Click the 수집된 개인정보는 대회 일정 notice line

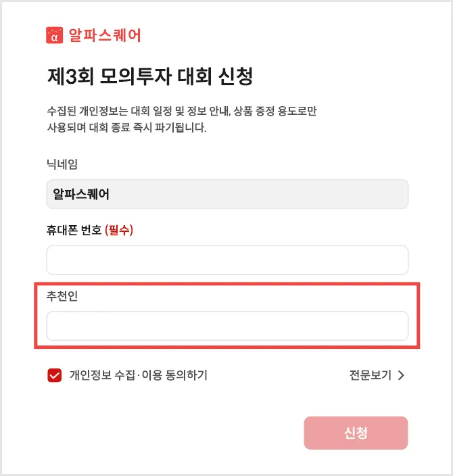pyautogui.click(x=182, y=111)
